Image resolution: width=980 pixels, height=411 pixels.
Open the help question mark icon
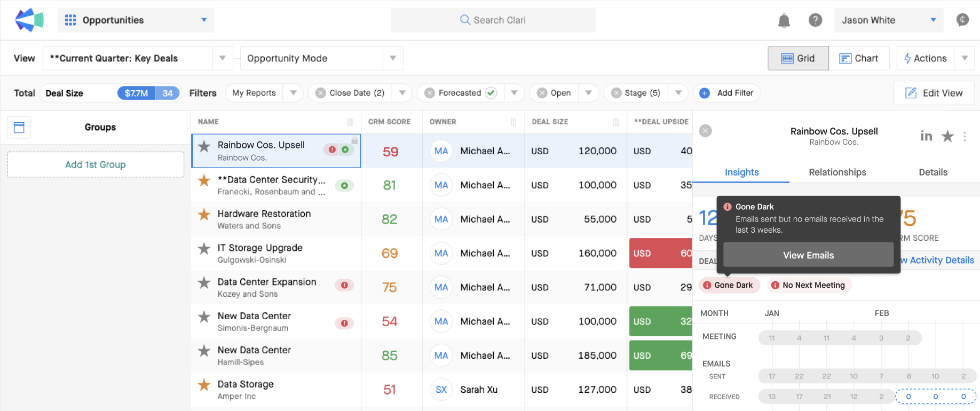[x=815, y=20]
